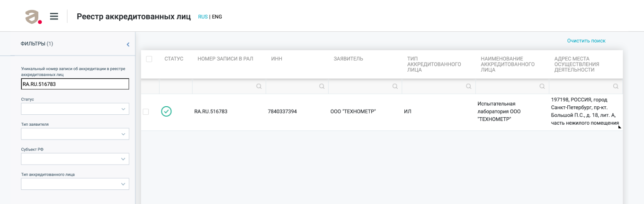Click search icon in record number column
Image resolution: width=644 pixels, height=204 pixels.
tap(259, 86)
